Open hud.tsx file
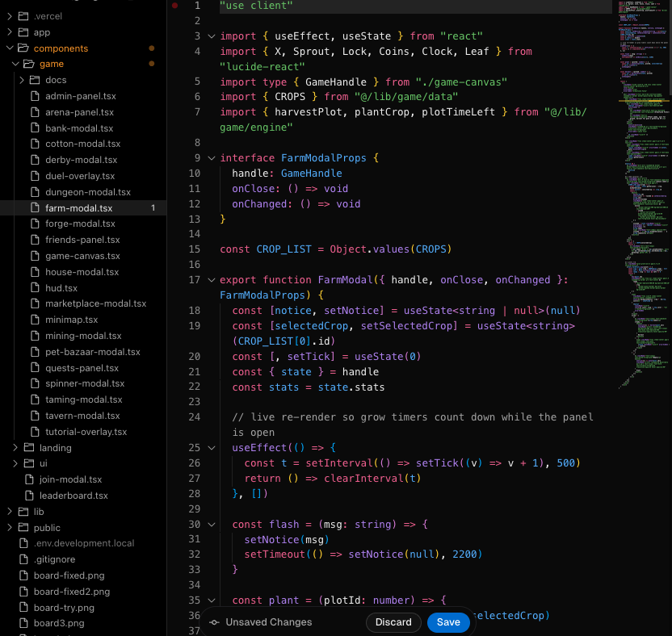 61,288
